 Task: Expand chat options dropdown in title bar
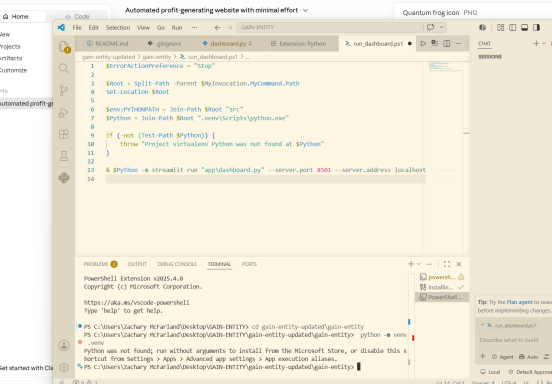(x=441, y=27)
